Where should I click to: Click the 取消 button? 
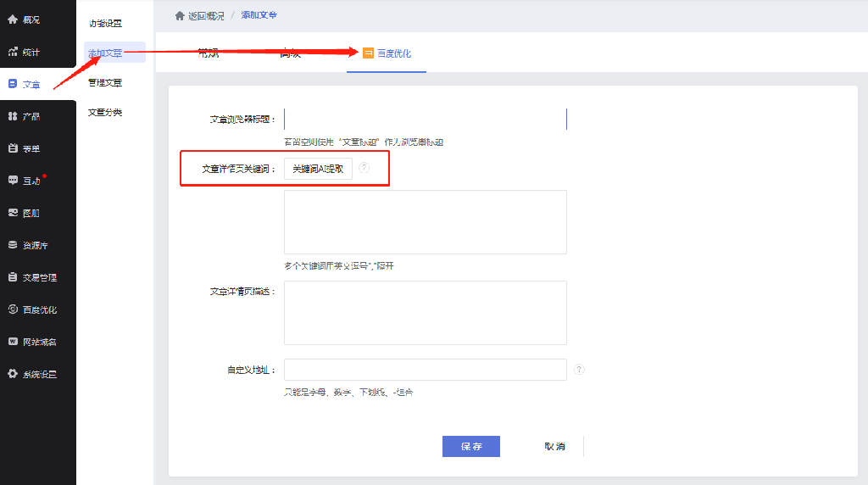click(x=554, y=446)
